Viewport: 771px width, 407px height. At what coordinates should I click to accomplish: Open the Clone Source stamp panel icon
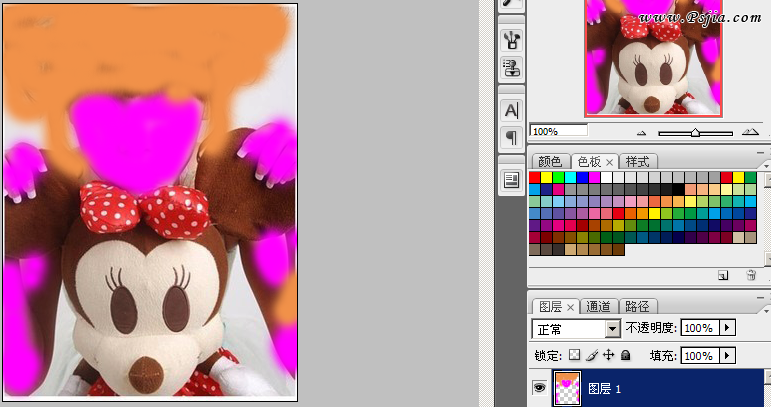click(511, 68)
